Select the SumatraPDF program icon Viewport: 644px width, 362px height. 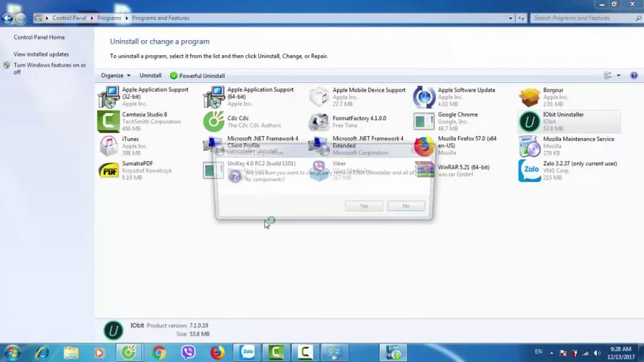(x=108, y=171)
